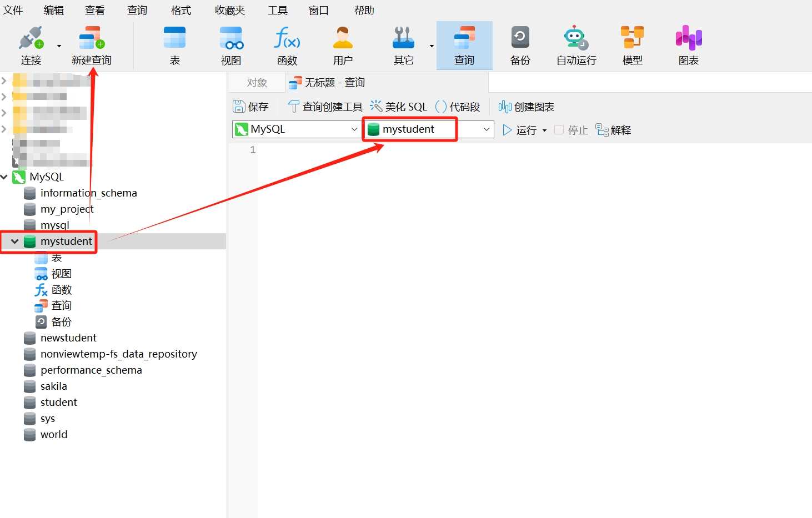
Task: Open the Favorites menu
Action: [x=229, y=11]
